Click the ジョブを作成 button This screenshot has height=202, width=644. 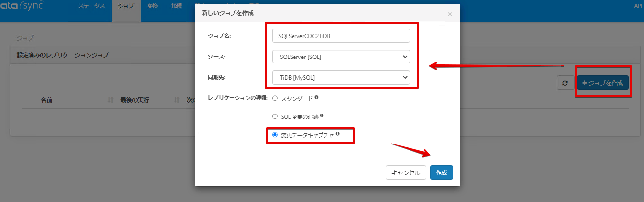[603, 83]
